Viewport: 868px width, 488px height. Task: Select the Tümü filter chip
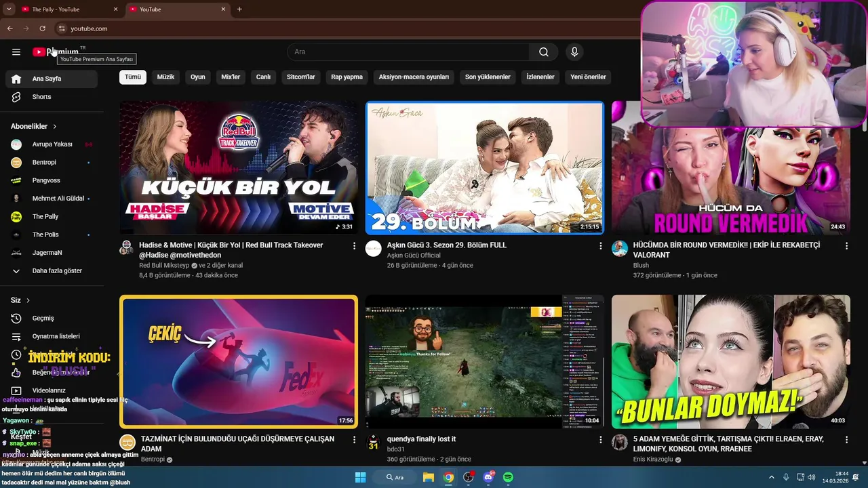coord(133,77)
